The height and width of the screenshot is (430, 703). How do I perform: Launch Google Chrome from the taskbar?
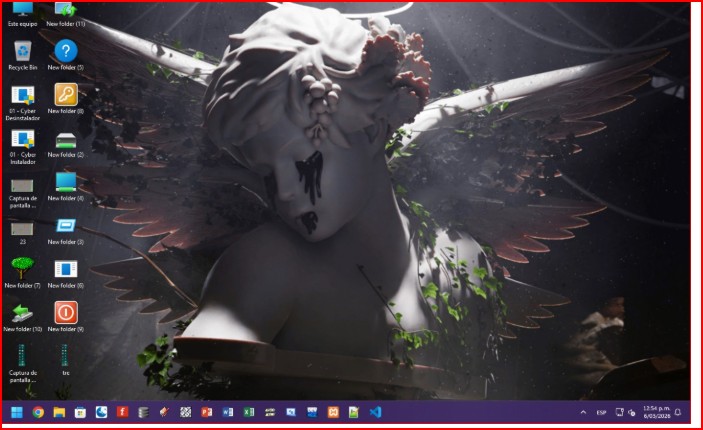point(38,412)
